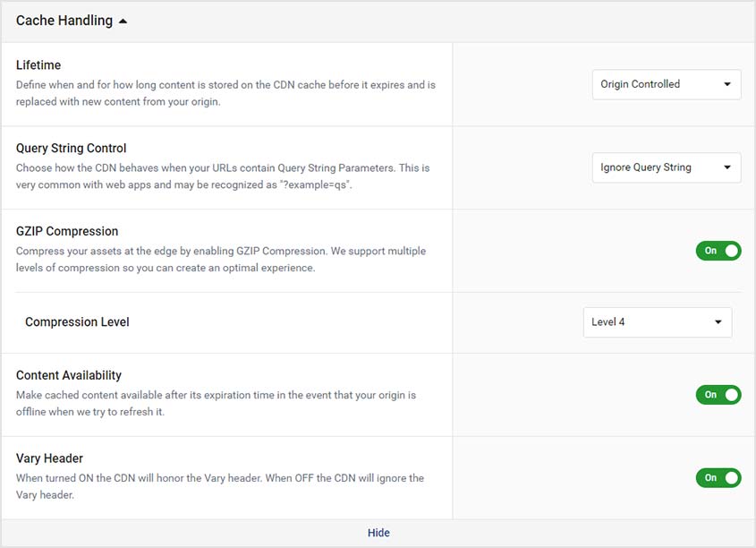Collapse the Cache Handling section arrow
The height and width of the screenshot is (548, 756).
point(123,21)
